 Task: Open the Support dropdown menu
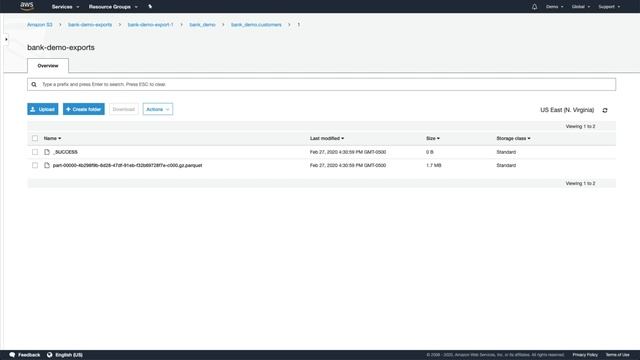pos(609,7)
